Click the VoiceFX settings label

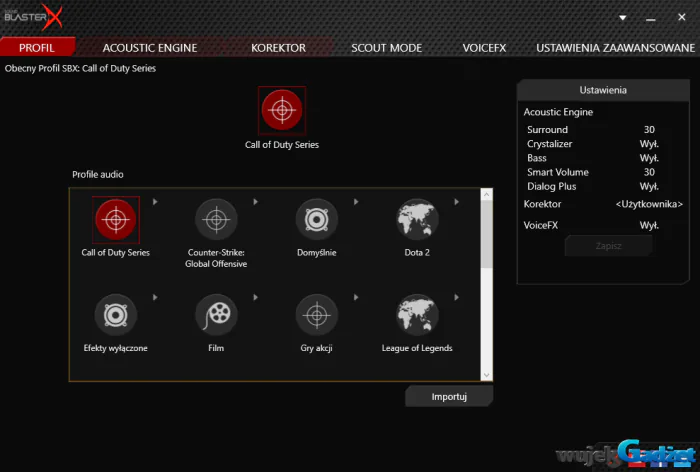pos(541,226)
